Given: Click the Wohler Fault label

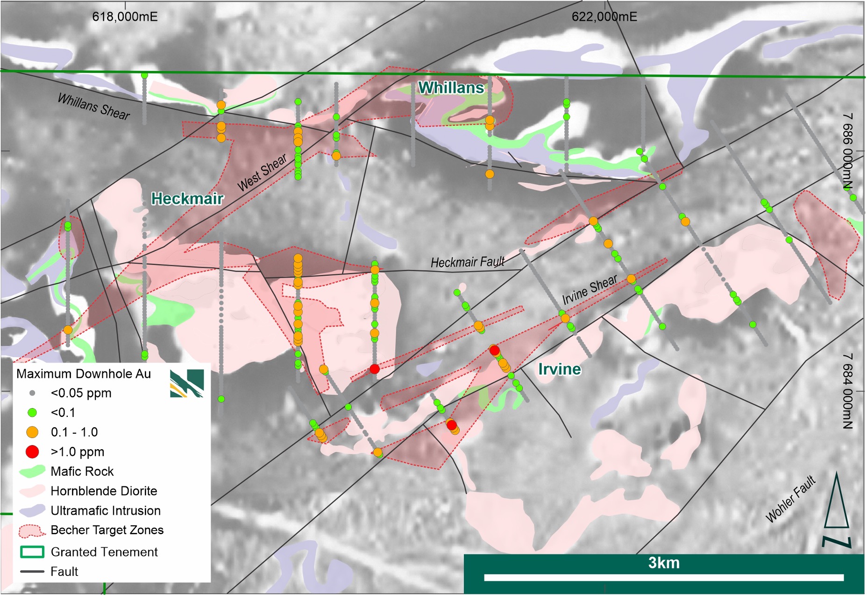Looking at the screenshot, I should [790, 499].
